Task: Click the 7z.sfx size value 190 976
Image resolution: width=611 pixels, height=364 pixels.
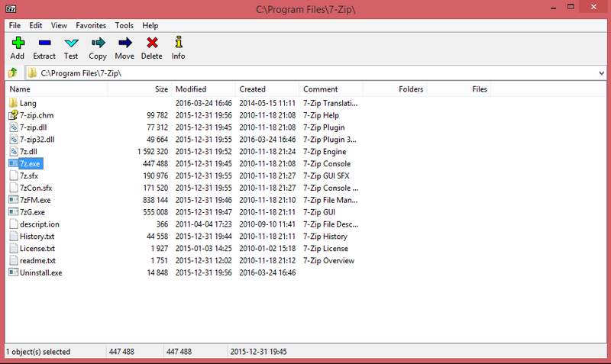Action: coord(156,176)
